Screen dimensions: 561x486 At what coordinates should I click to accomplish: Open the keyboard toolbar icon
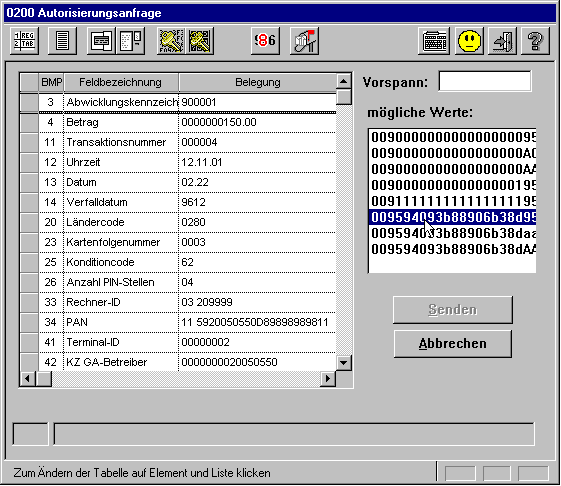click(434, 40)
